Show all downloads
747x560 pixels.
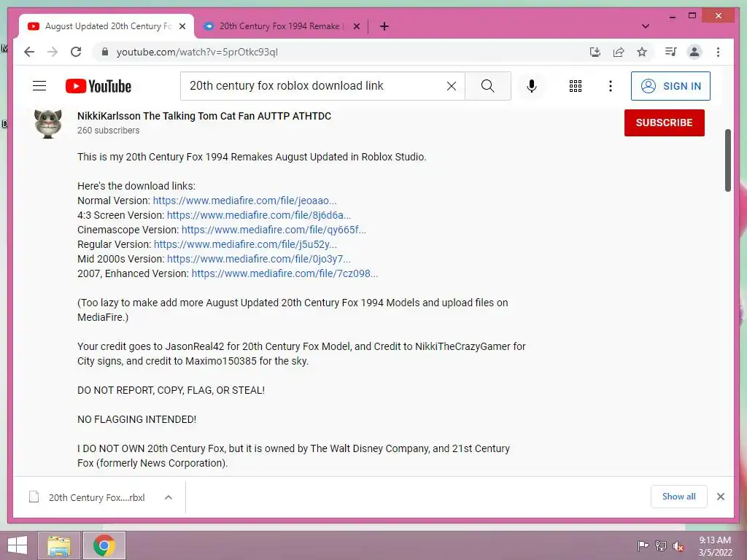click(x=679, y=496)
